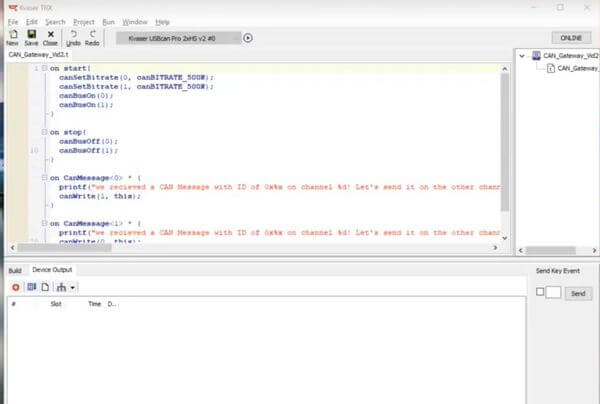Collapse the on stop code block
Image resolution: width=600 pixels, height=404 pixels.
[44, 132]
